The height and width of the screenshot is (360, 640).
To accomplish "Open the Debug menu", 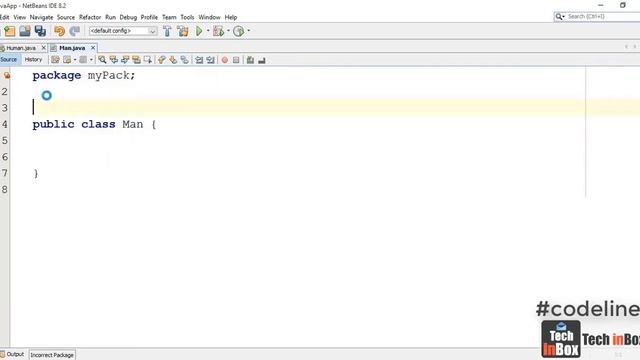I will point(128,17).
